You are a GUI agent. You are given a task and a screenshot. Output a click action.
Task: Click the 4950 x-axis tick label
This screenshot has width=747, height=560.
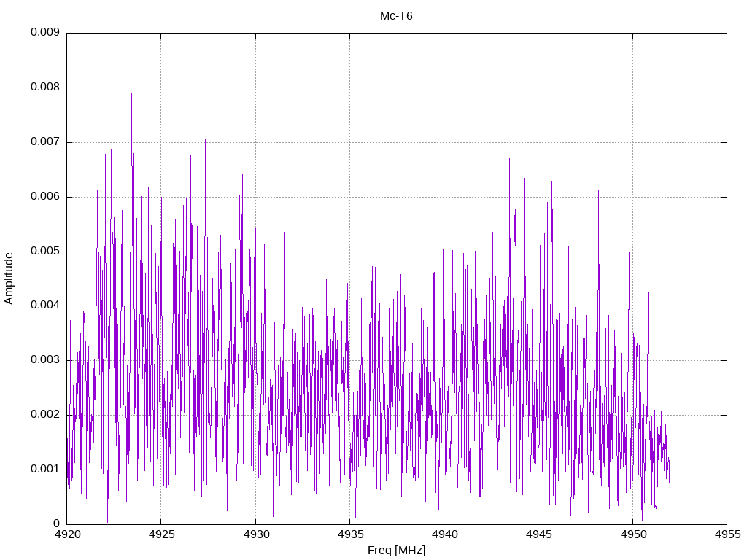tap(633, 534)
